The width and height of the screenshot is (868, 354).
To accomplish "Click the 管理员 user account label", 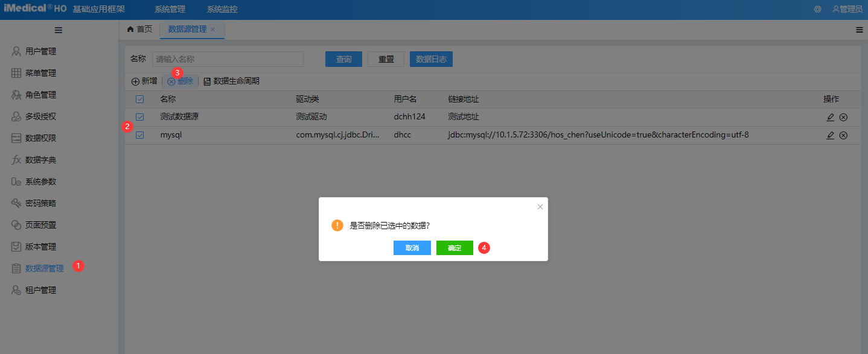I will (x=846, y=9).
